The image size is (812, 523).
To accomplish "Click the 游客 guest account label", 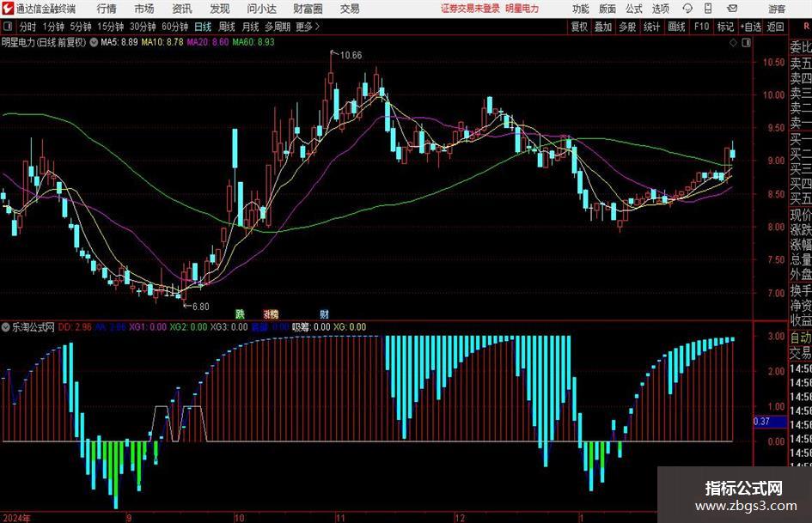I will [x=776, y=9].
